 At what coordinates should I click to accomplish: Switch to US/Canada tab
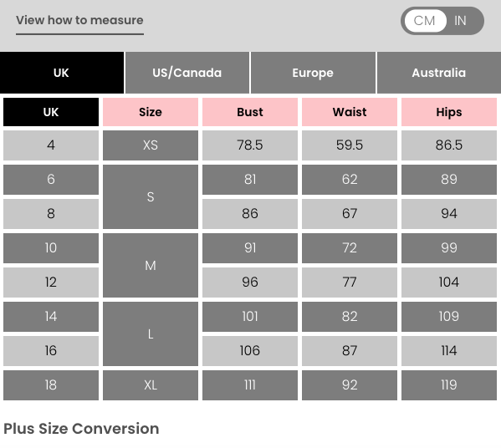click(187, 73)
